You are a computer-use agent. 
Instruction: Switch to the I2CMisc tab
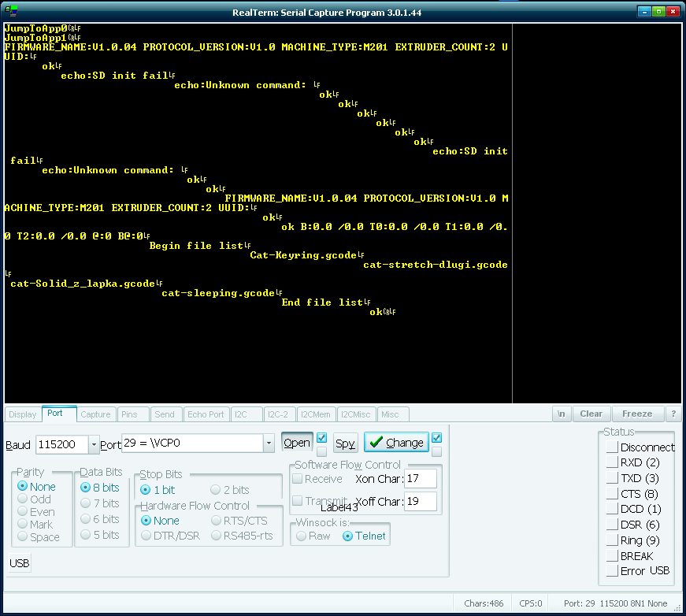pyautogui.click(x=356, y=414)
